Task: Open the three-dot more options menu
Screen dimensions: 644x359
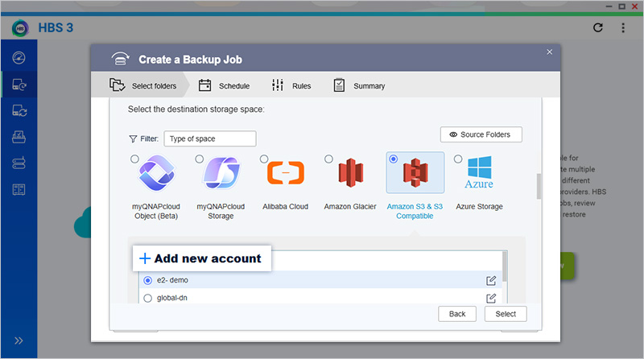Action: (623, 27)
